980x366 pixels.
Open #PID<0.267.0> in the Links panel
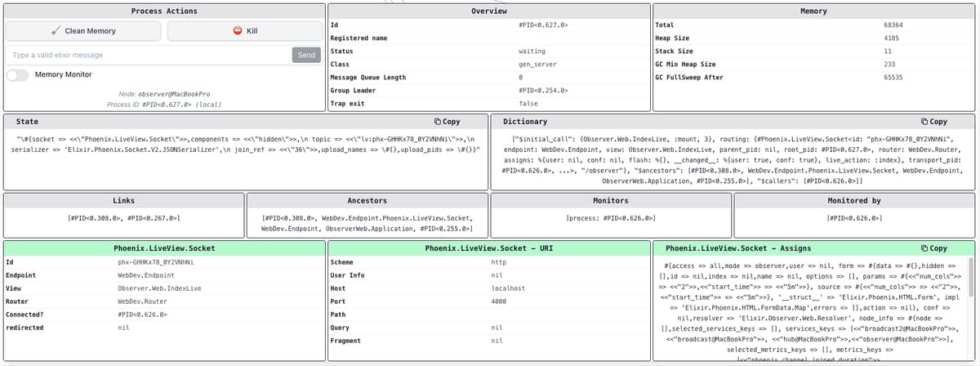pos(153,218)
